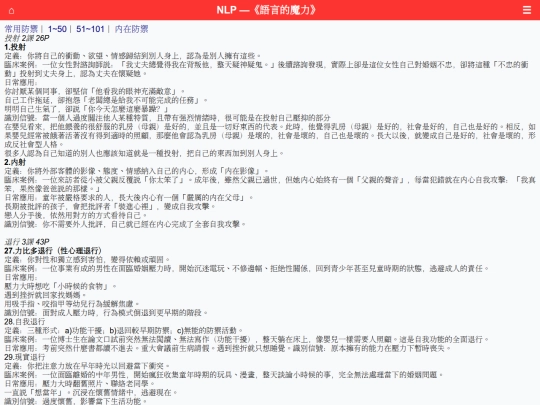Open the hamburger menu
Viewport: 540px width, 405px height.
pos(527,10)
